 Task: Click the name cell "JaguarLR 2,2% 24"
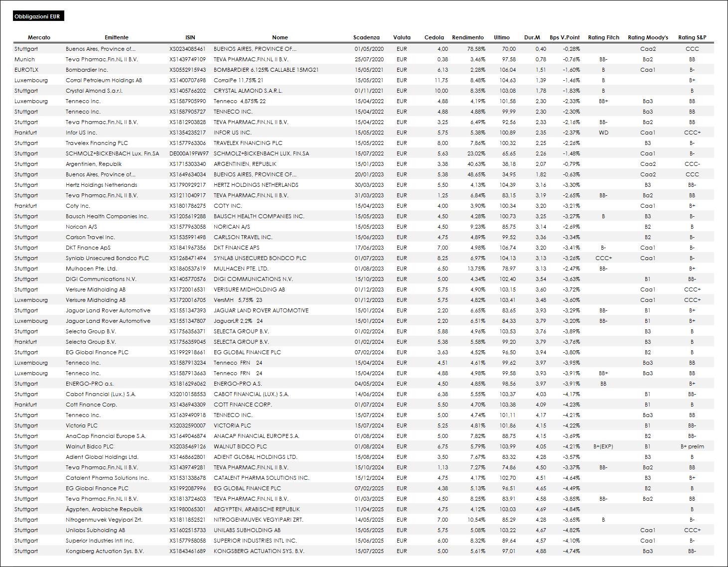(238, 321)
